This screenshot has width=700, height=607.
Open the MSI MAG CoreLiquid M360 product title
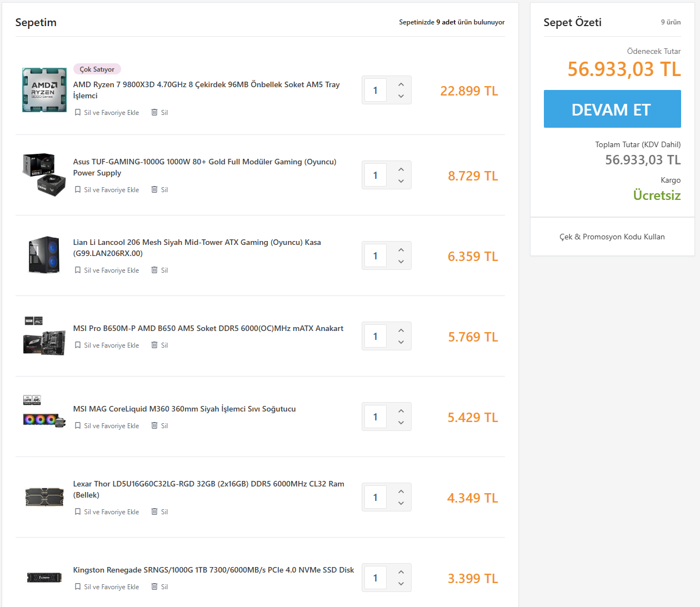click(184, 409)
